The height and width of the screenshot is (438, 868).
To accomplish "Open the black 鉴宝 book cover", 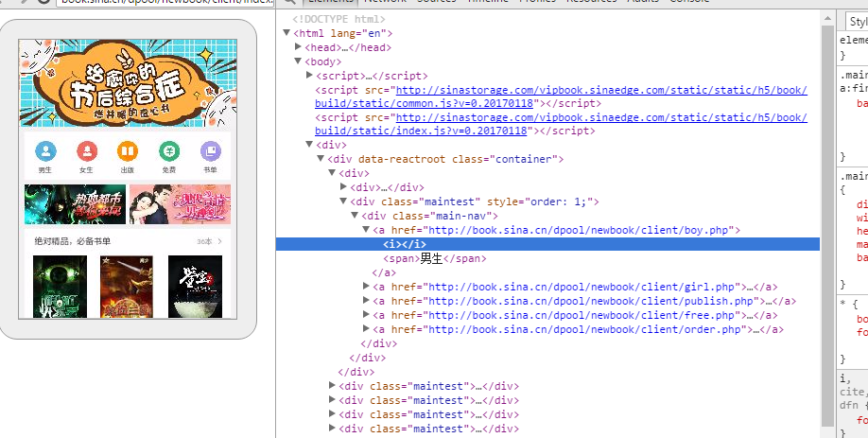I will (195, 287).
